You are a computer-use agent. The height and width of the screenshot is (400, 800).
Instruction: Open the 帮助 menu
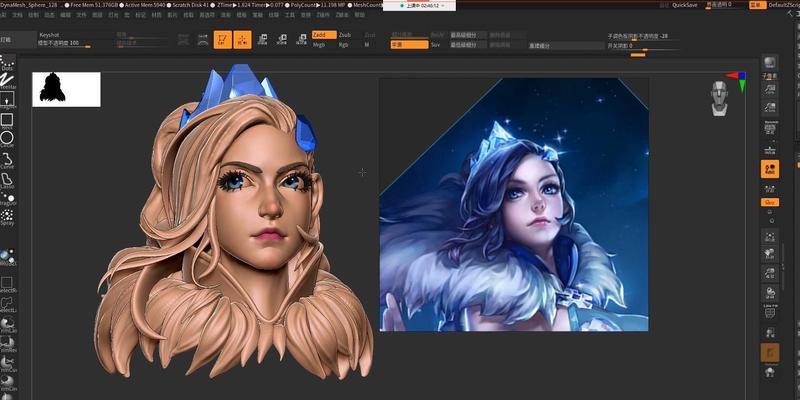click(360, 15)
